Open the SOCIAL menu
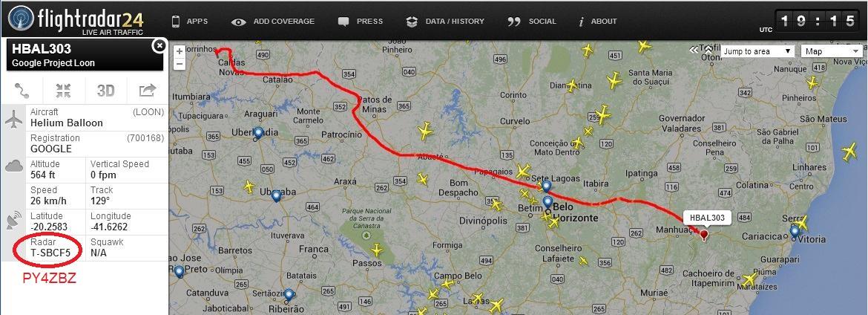Viewport: 868px width, 315px height. [531, 22]
